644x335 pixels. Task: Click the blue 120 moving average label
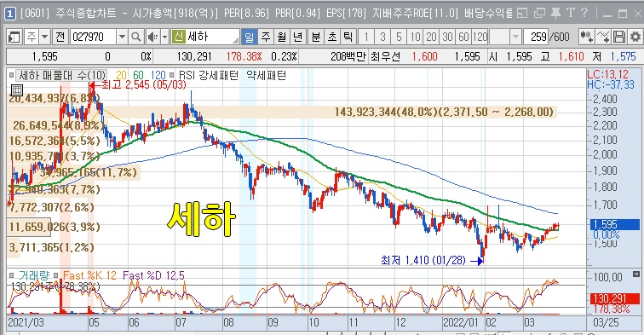click(158, 75)
